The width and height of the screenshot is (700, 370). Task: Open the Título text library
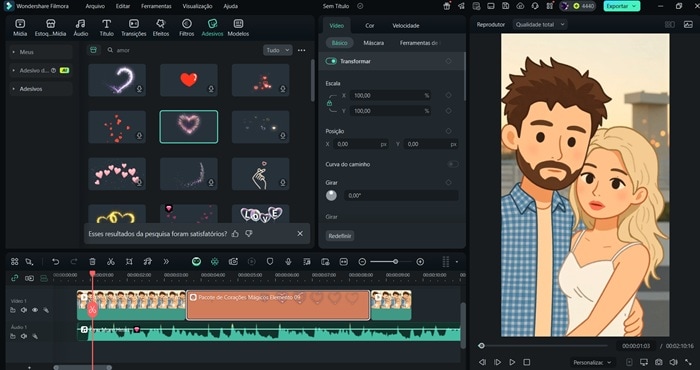point(106,27)
